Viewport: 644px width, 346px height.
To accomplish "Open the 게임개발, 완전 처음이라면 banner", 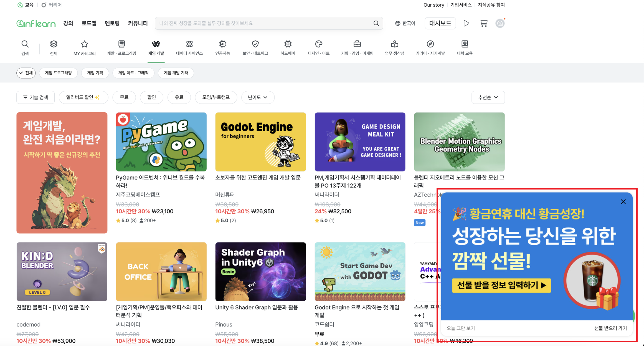I will click(62, 173).
